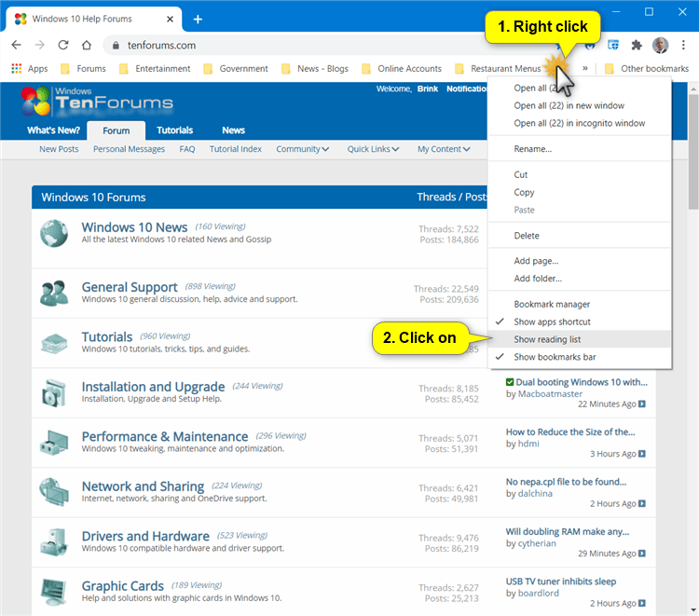Click the people icon for General Support

pos(54,293)
